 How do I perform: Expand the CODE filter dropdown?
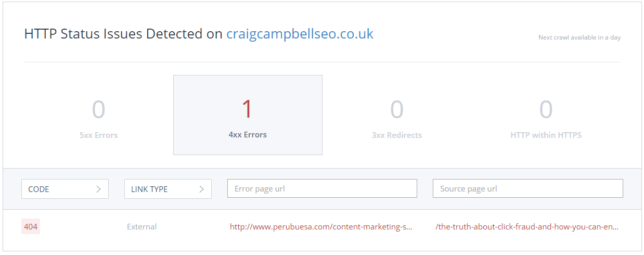click(x=65, y=189)
